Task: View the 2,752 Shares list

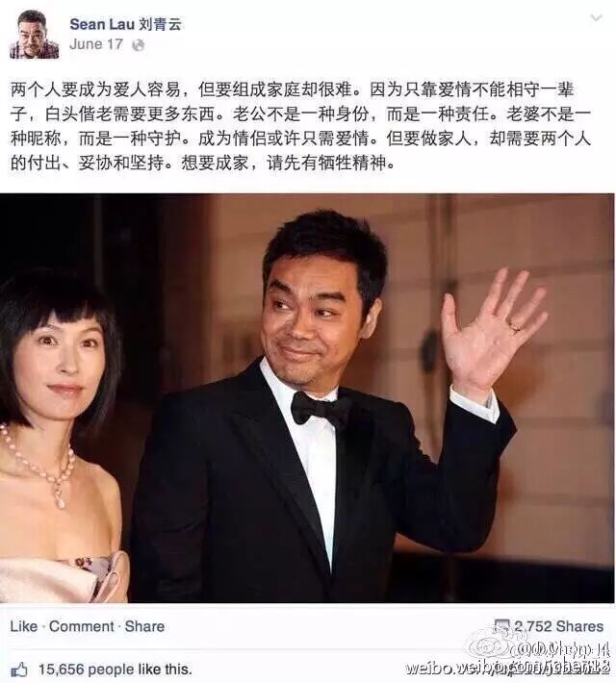Action: [x=558, y=626]
